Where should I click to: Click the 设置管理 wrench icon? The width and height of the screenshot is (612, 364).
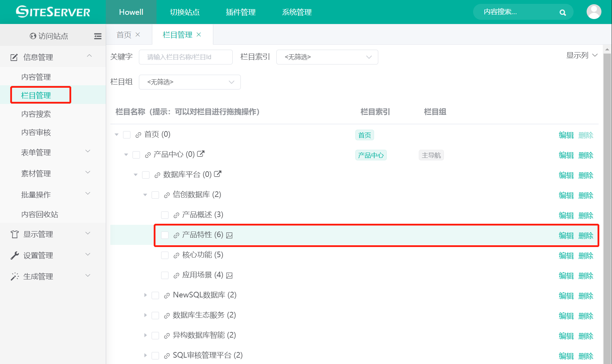14,255
